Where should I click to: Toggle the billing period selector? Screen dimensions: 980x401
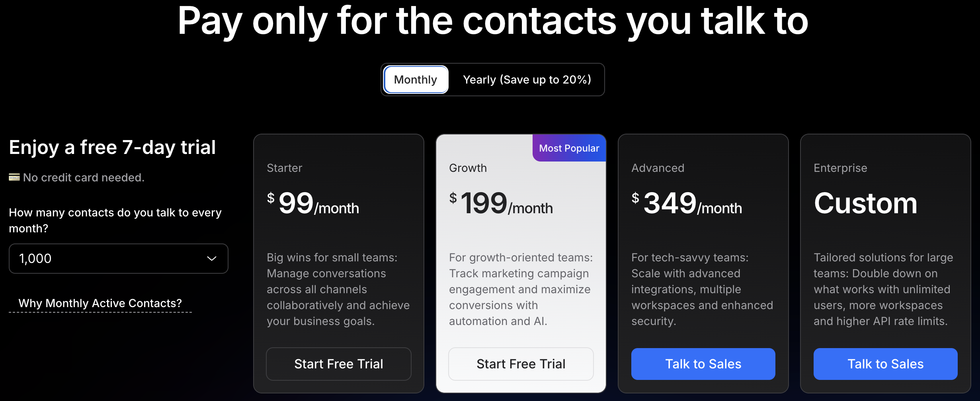coord(492,80)
